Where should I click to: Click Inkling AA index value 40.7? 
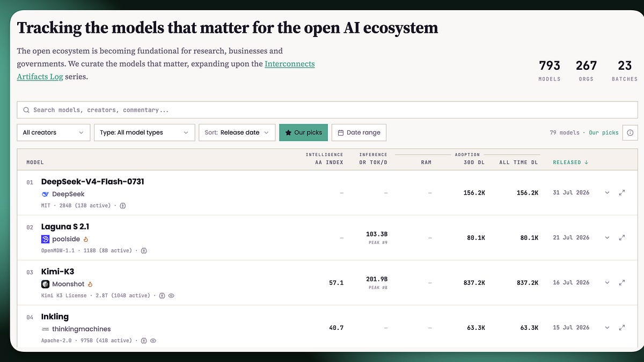[336, 328]
